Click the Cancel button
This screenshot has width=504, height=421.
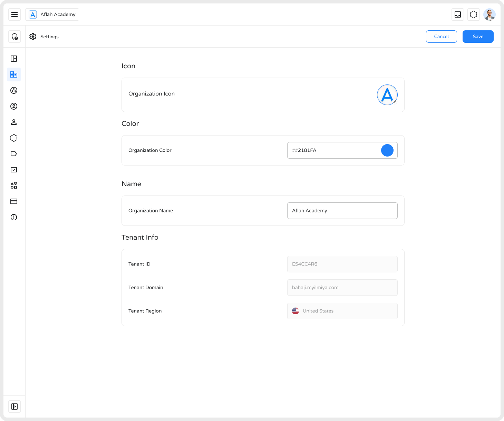(441, 37)
